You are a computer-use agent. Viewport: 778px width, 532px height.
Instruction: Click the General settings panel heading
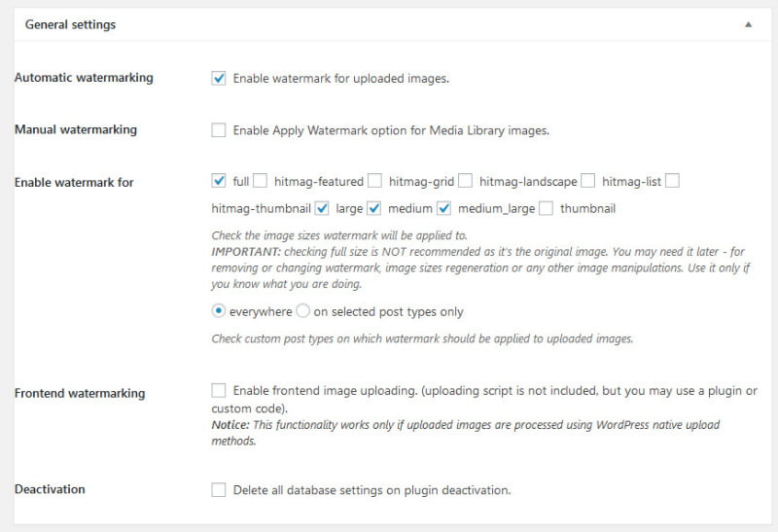[70, 24]
